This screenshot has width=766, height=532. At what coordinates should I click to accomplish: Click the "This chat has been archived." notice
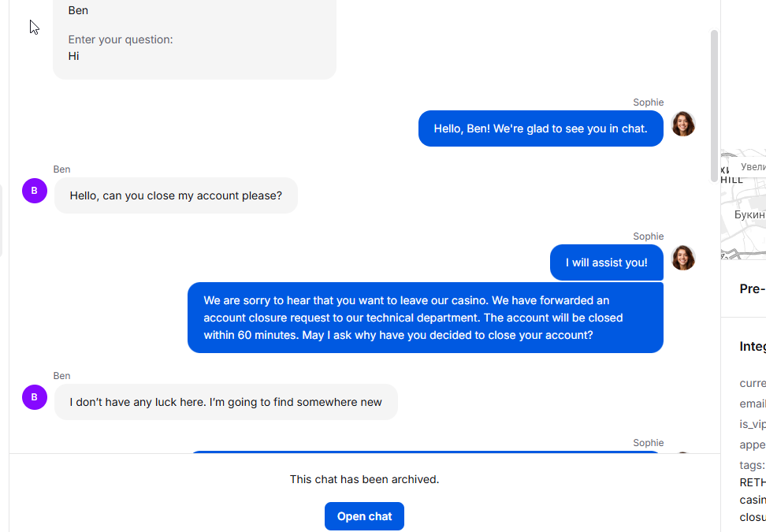364,479
